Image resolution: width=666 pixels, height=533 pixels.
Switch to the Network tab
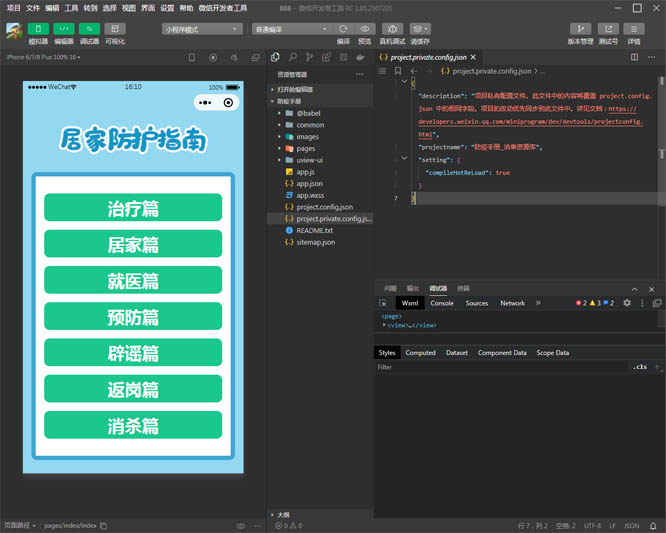tap(512, 303)
